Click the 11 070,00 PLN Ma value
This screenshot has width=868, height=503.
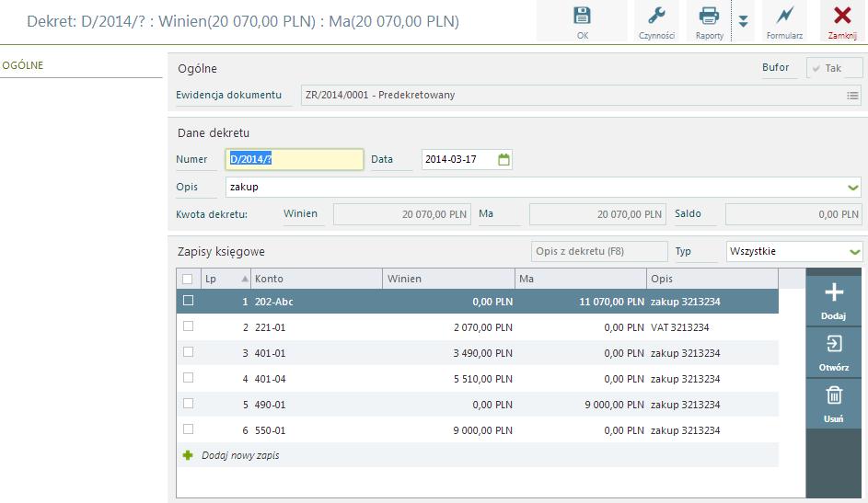[612, 302]
